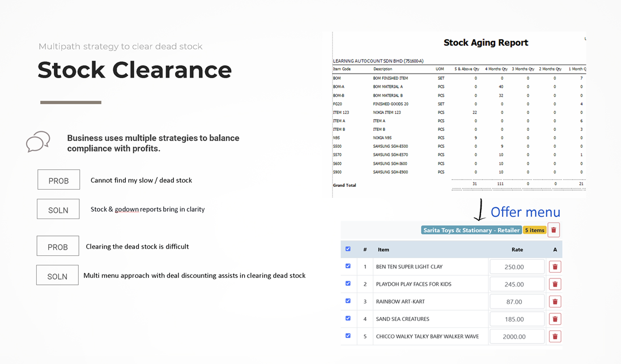Image resolution: width=621 pixels, height=364 pixels.
Task: Toggle the RAINBOW ART-KART row checkbox
Action: tap(348, 301)
